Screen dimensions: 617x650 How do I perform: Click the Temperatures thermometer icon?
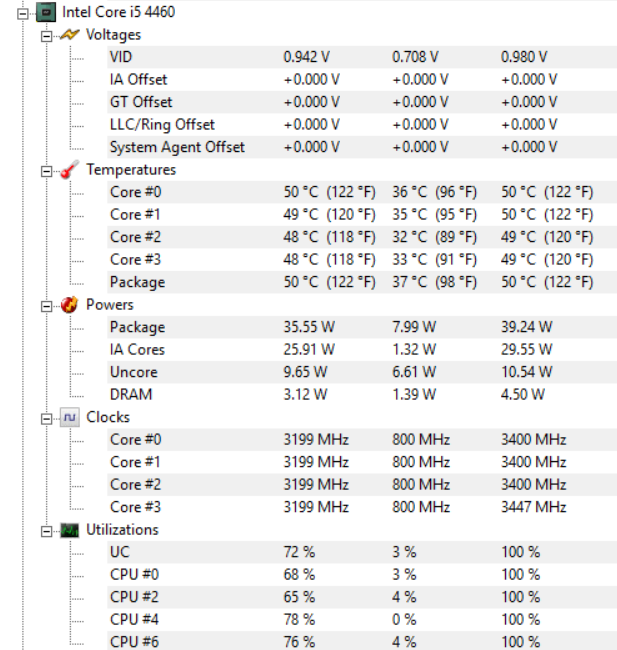[69, 170]
